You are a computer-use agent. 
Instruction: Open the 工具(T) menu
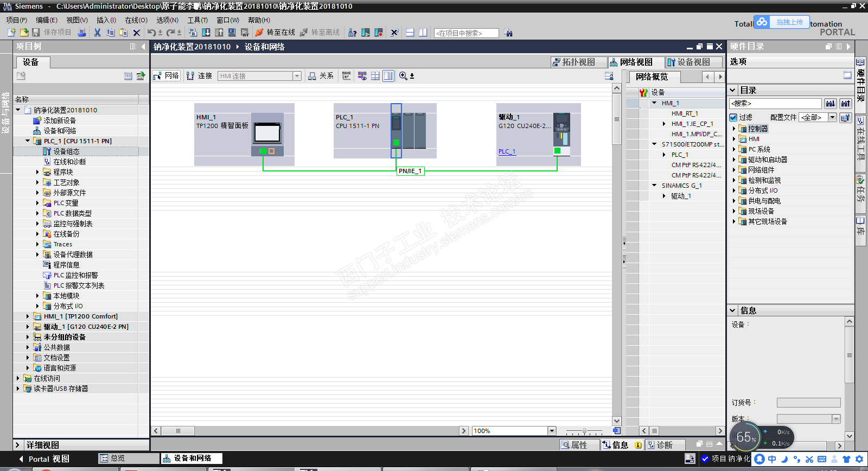(197, 20)
